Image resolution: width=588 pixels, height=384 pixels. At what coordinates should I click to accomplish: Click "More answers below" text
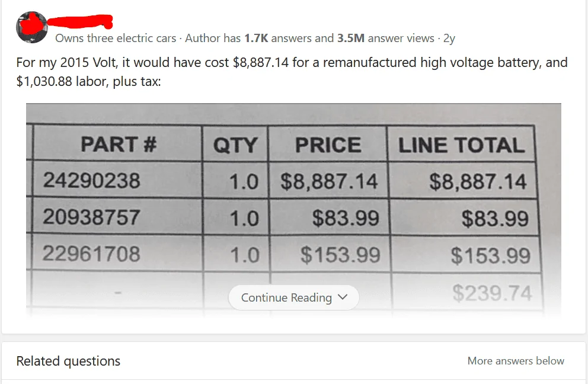tap(516, 361)
